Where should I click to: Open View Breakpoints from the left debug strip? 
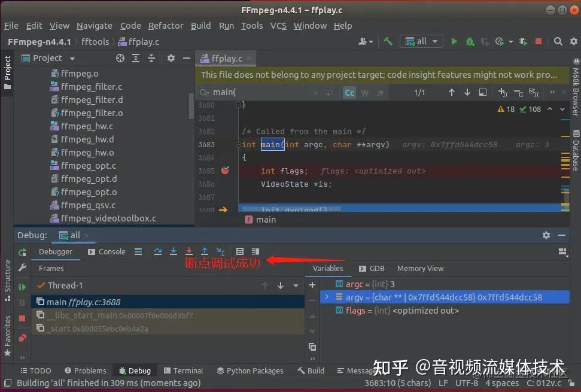pos(22,335)
